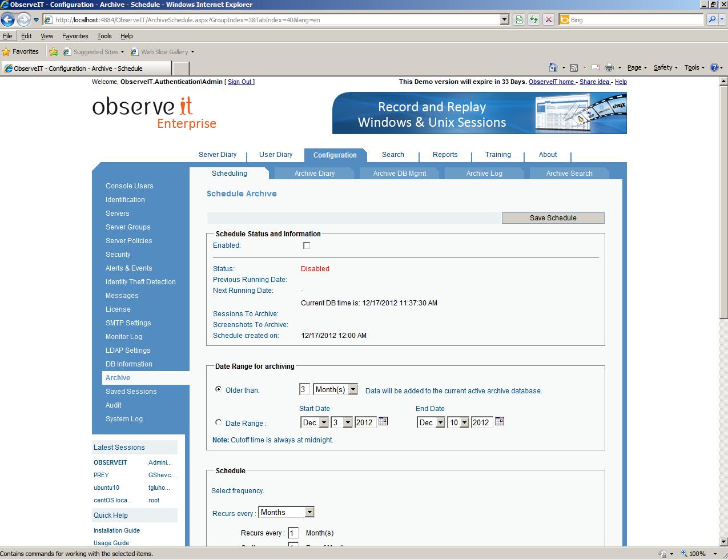Click the Recurs every month count field
Screen dimensions: 728x560
point(293,533)
